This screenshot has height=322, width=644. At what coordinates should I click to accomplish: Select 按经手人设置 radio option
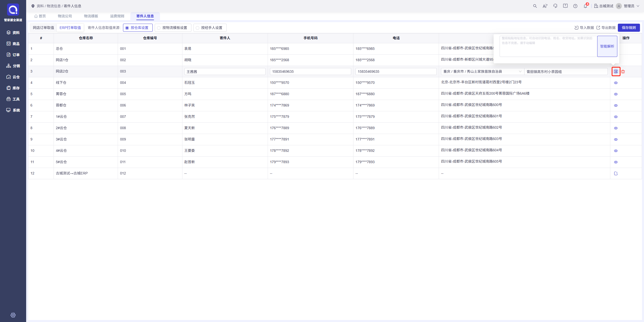click(210, 28)
